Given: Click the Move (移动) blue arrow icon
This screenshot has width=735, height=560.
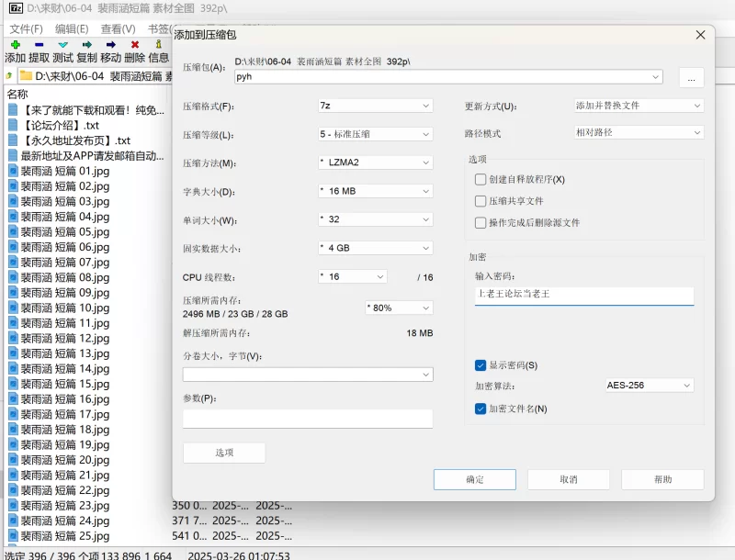Looking at the screenshot, I should coord(110,44).
